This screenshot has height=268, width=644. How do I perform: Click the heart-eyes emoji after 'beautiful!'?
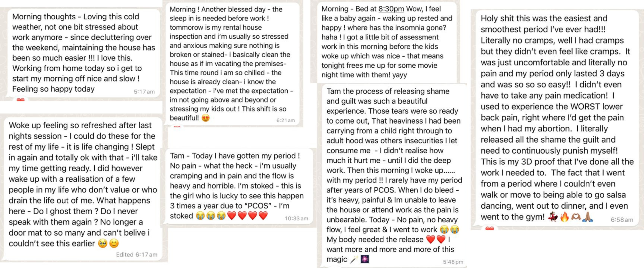pyautogui.click(x=206, y=118)
